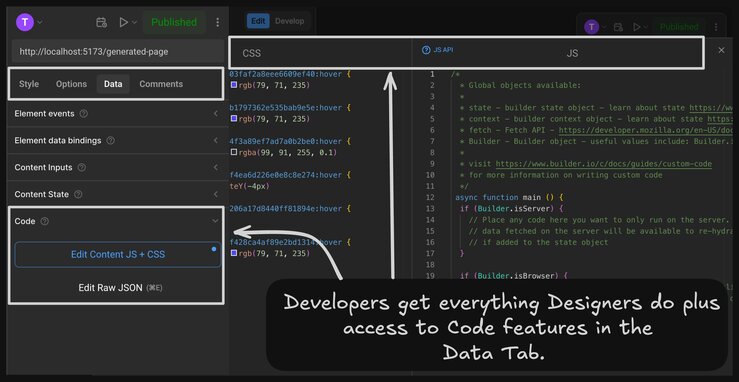Click help icon beside Content State
739x382 pixels.
(78, 194)
